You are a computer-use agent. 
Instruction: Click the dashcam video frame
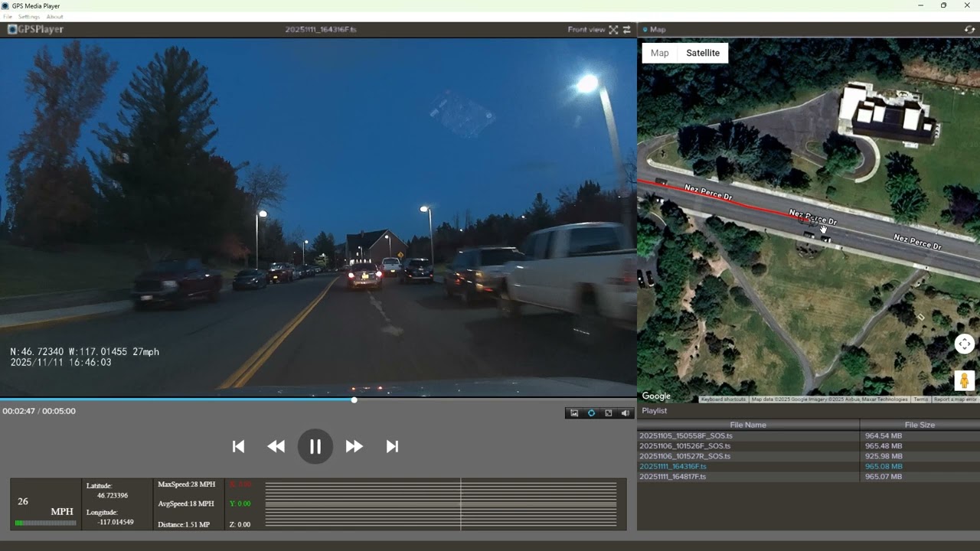[318, 217]
